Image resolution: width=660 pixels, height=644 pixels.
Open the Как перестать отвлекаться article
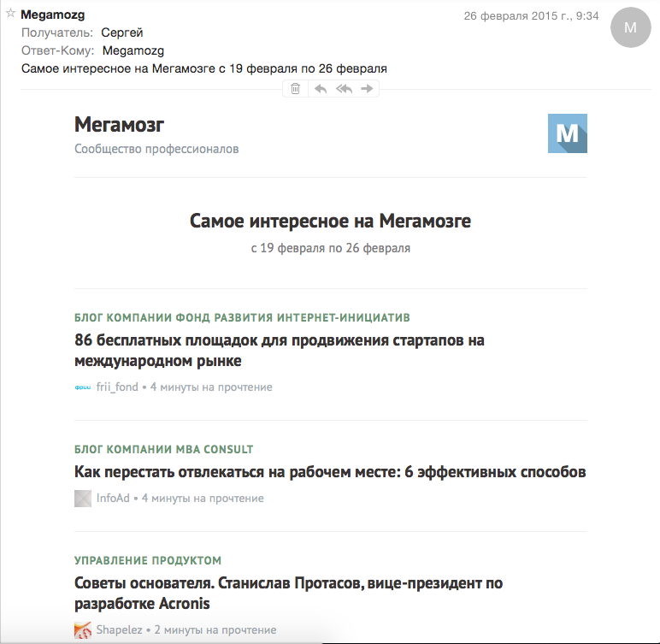pos(330,472)
